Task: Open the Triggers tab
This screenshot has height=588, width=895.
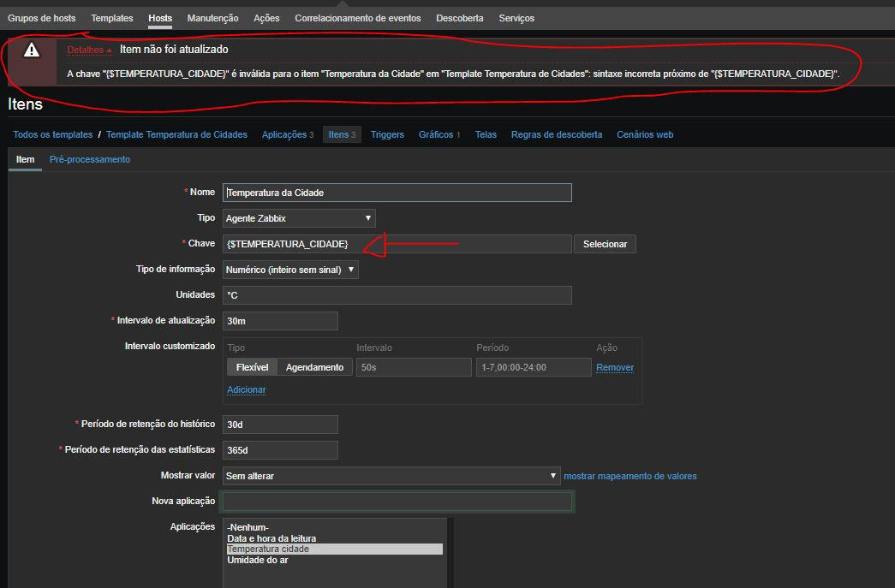Action: tap(387, 134)
